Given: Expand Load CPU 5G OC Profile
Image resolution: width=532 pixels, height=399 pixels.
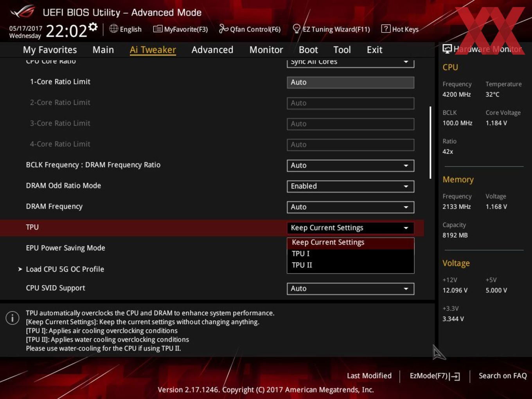Looking at the screenshot, I should 65,269.
